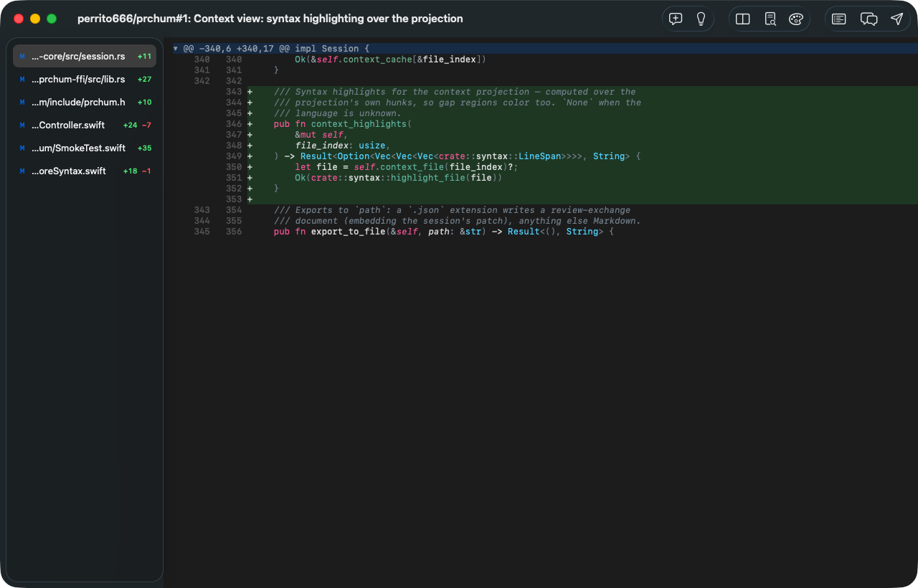Click the −7 deletions count on Controller.swift
The height and width of the screenshot is (588, 918).
pos(146,125)
